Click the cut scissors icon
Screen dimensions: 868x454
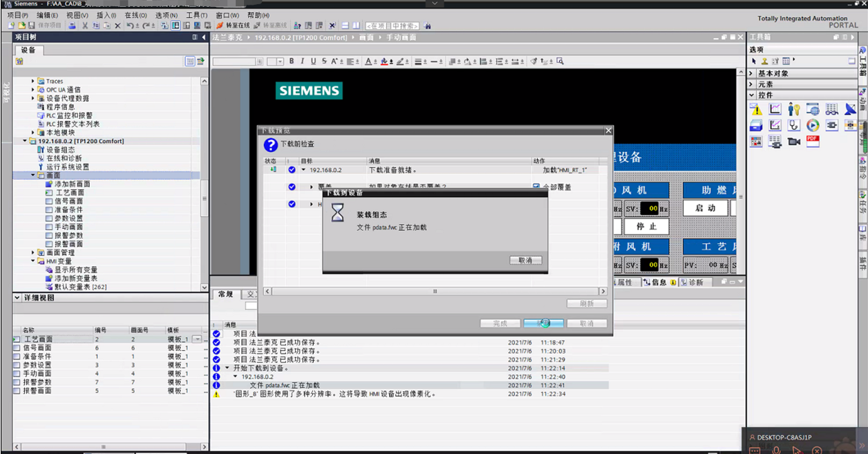coord(85,26)
